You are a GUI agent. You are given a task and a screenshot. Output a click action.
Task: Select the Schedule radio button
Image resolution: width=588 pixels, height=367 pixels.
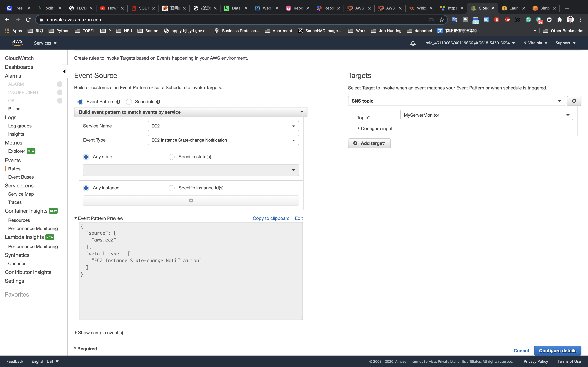129,102
